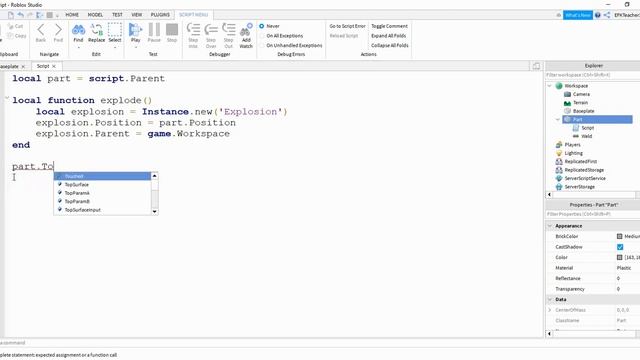Select ReplicatedStorage in Explorer
640x360 pixels.
584,170
